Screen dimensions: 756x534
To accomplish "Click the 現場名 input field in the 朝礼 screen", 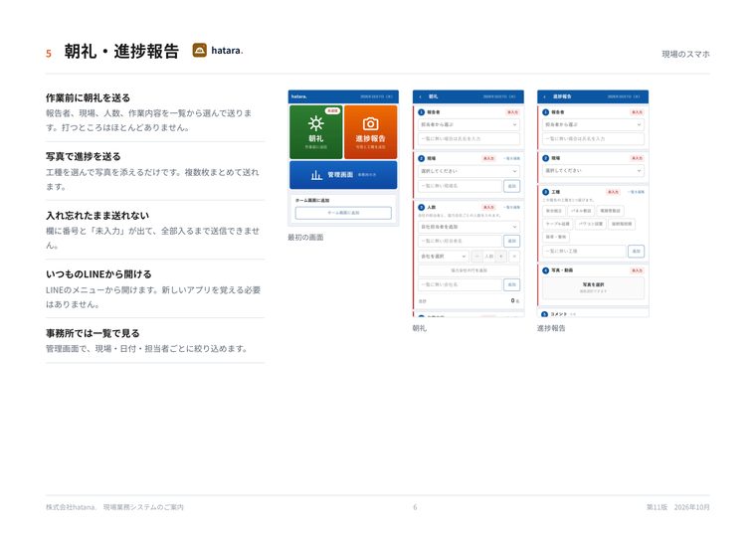I will coord(460,186).
